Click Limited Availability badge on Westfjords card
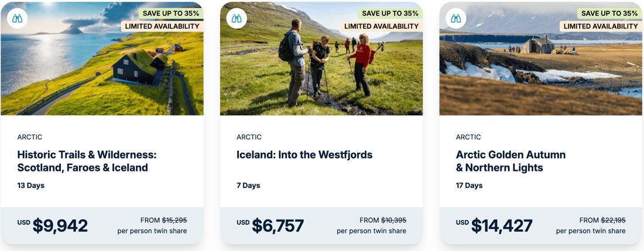644x251 pixels. (x=381, y=26)
